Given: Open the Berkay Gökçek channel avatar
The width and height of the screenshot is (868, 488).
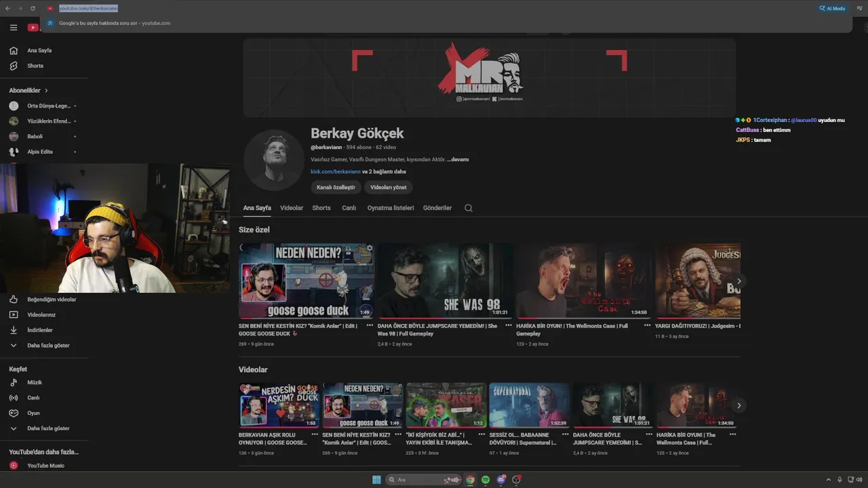Looking at the screenshot, I should (274, 160).
